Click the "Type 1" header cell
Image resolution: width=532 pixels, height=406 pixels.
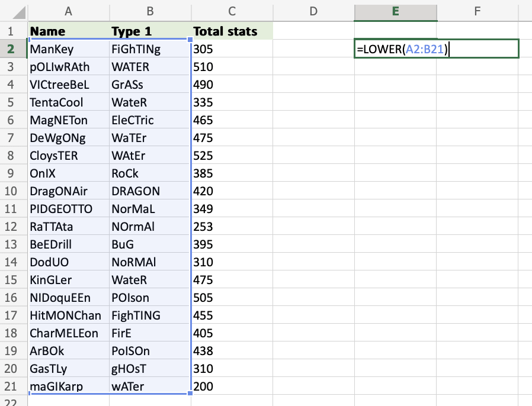150,31
